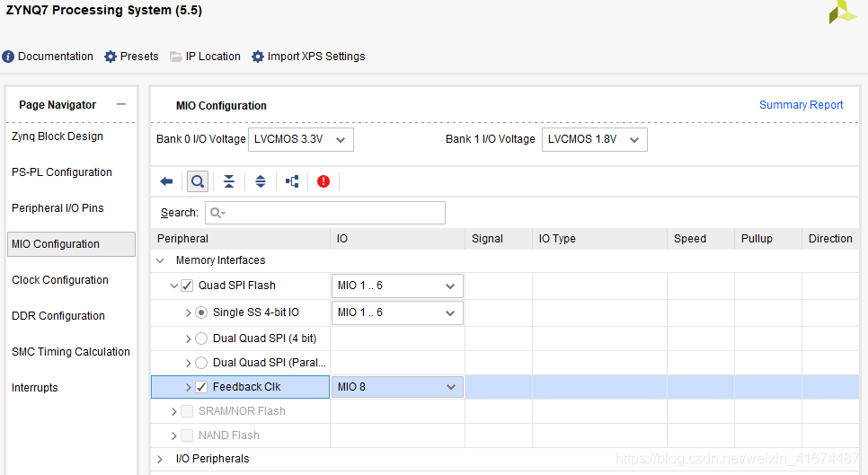868x475 pixels.
Task: Click the Speed column header
Action: point(701,239)
